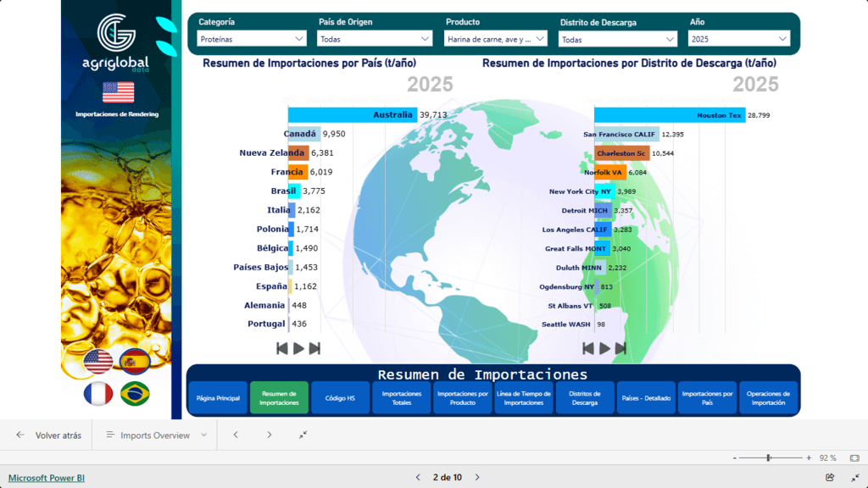Open the Categoría dropdown
Screen dimensions: 868x488
click(252, 39)
